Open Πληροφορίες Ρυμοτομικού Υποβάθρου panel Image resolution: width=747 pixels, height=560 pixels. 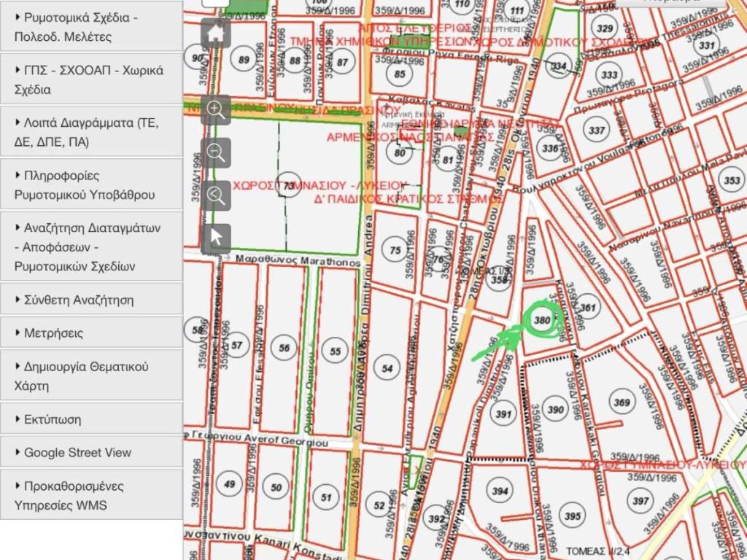[x=91, y=185]
